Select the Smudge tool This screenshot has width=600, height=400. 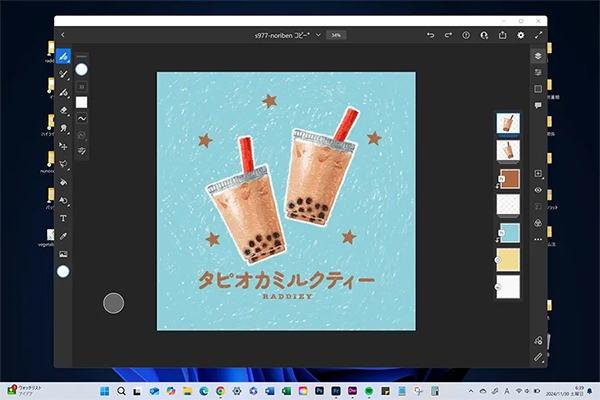(x=64, y=128)
